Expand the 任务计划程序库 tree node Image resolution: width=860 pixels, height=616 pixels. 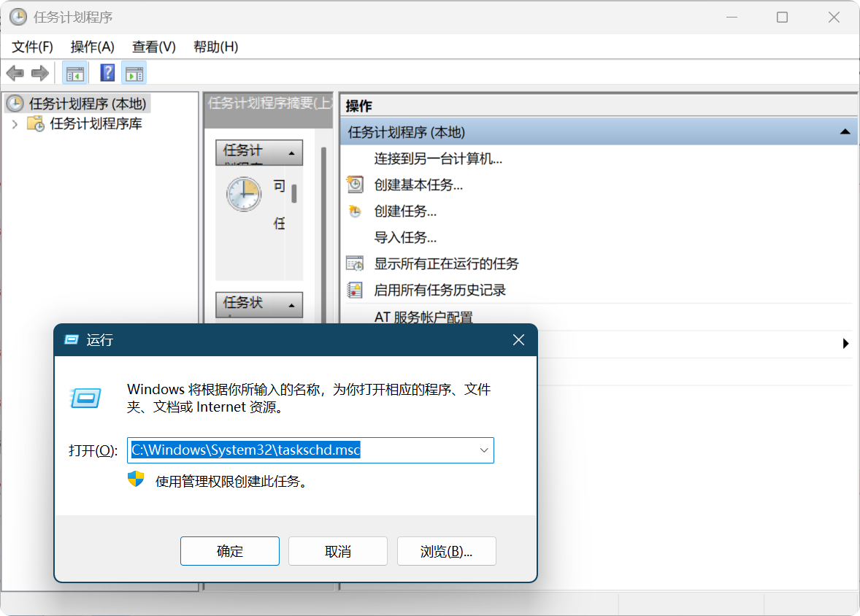(15, 124)
